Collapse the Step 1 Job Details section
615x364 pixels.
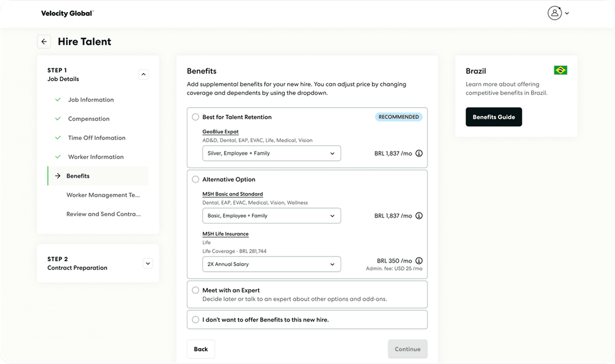point(143,74)
